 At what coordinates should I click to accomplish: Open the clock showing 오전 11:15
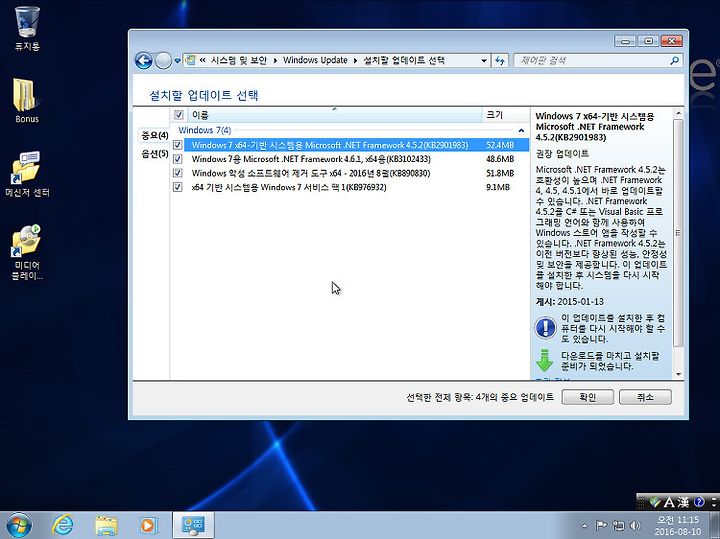pos(678,525)
